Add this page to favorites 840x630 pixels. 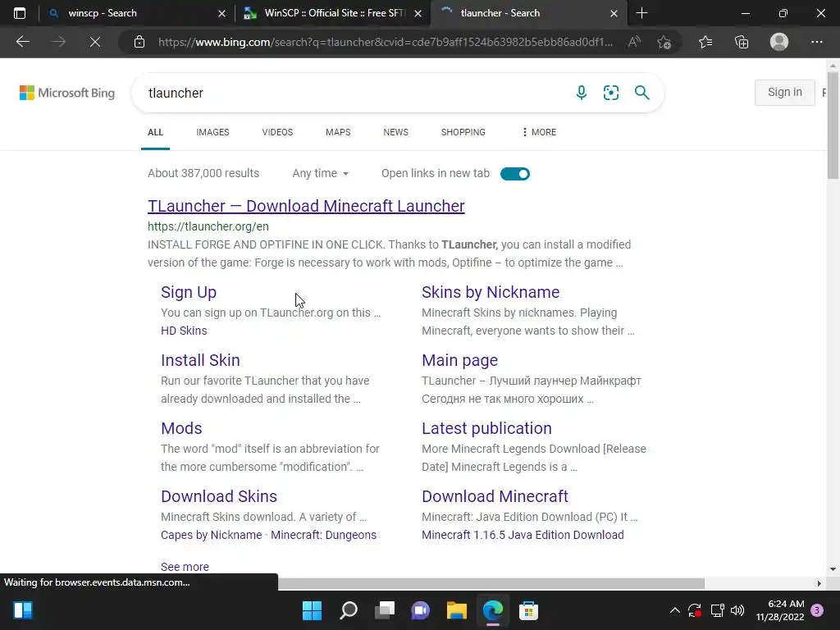tap(664, 42)
